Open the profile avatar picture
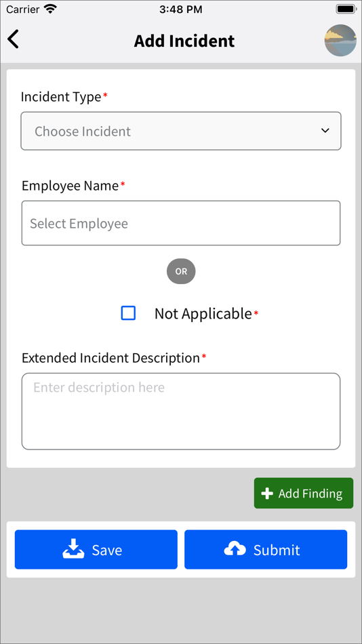This screenshot has width=362, height=644. pos(340,40)
